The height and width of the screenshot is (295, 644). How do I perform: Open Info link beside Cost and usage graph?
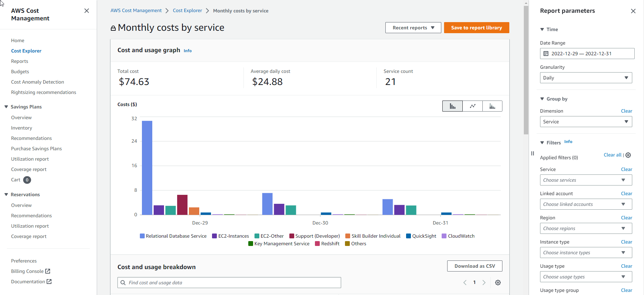pyautogui.click(x=188, y=51)
